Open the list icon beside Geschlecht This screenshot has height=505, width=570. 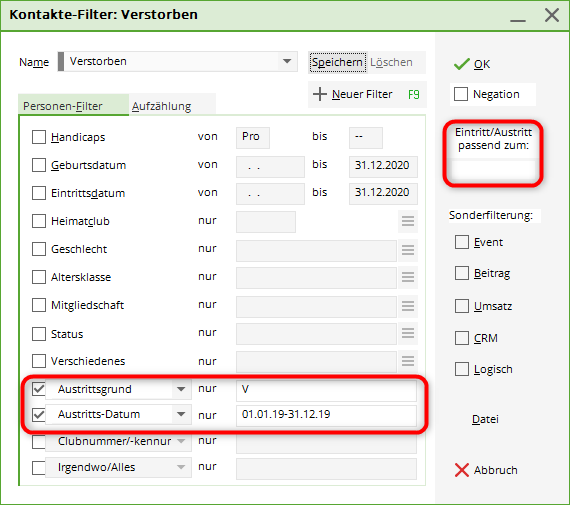tap(408, 250)
